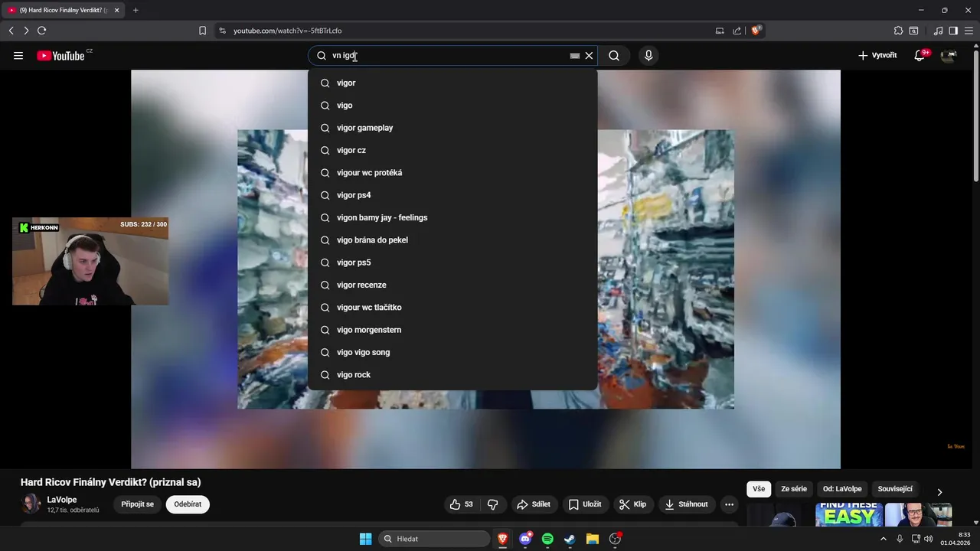Open the YouTube hamburger guide menu
Image resolution: width=980 pixels, height=551 pixels.
[x=18, y=55]
